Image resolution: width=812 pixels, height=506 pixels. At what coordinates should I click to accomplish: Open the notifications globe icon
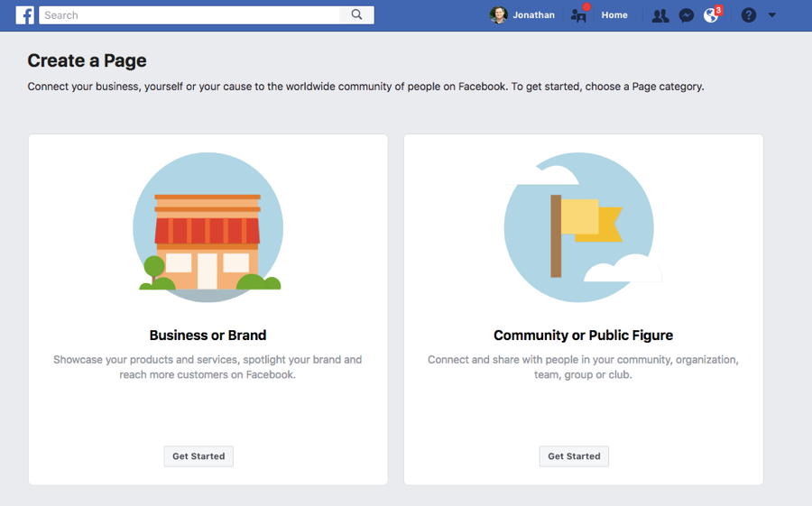click(x=712, y=15)
